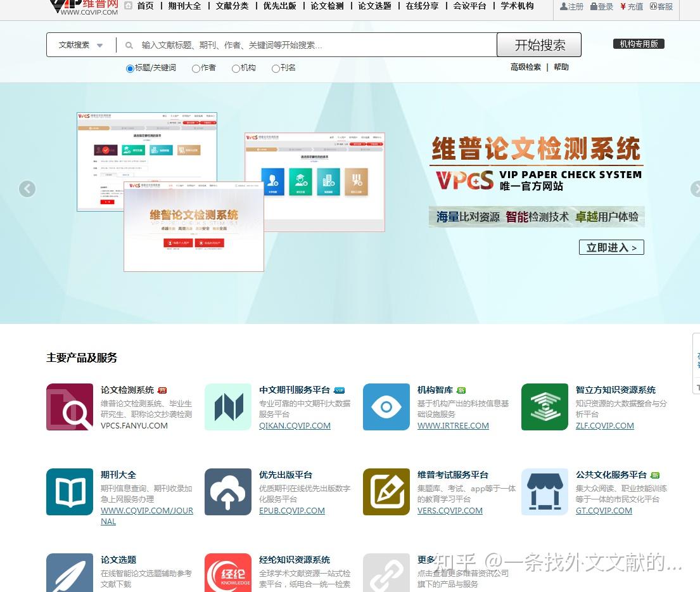This screenshot has width=700, height=592.
Task: Click the search magnifier icon in box
Action: point(129,45)
